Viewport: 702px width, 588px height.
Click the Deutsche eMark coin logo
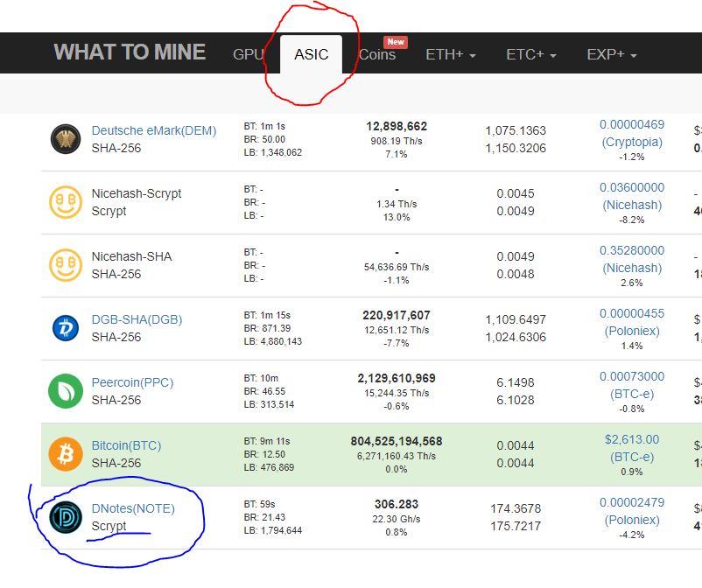pyautogui.click(x=66, y=139)
